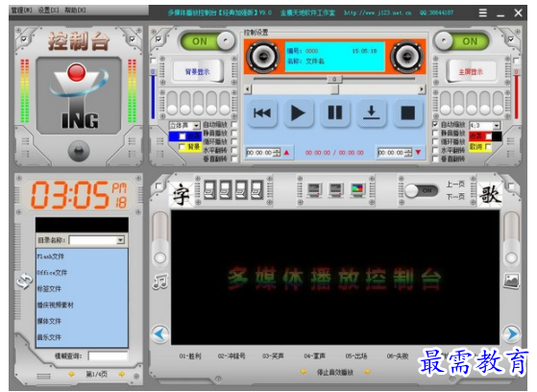Click 停止音效播放 to stop sound effects

[x=335, y=372]
